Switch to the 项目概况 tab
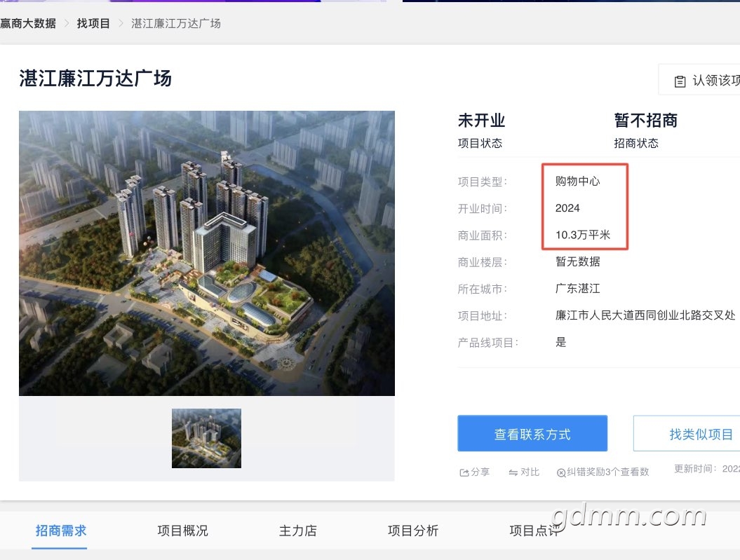The height and width of the screenshot is (560, 740). [x=182, y=531]
